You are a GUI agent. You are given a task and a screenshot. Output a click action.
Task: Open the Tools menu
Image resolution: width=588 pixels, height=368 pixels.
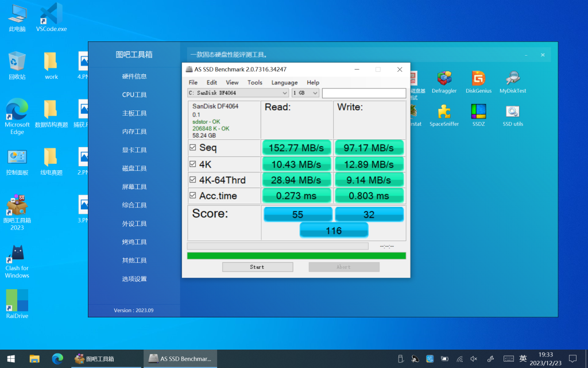pos(255,83)
